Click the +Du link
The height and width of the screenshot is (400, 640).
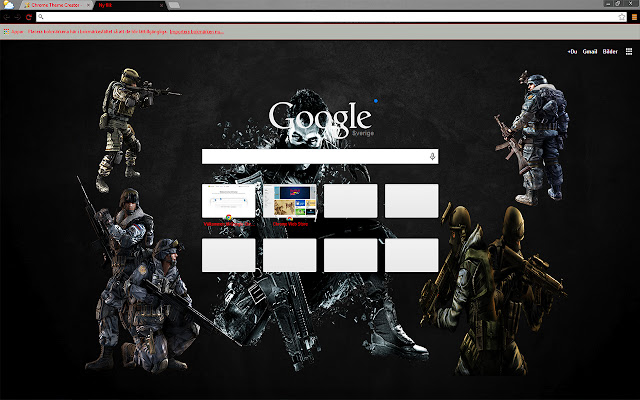click(x=572, y=51)
